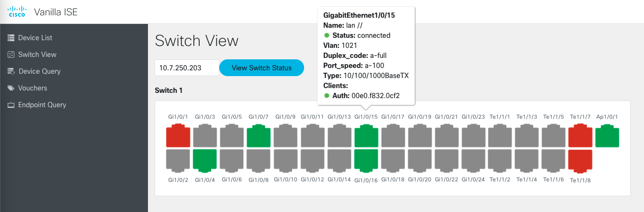Select the green Gi1/0/15 port
Image resolution: width=644 pixels, height=212 pixels.
click(x=366, y=135)
